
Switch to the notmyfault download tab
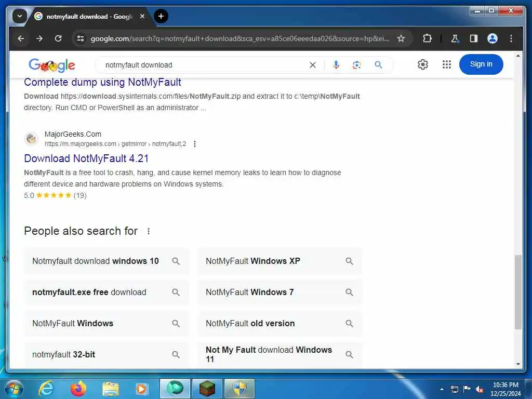click(x=88, y=16)
